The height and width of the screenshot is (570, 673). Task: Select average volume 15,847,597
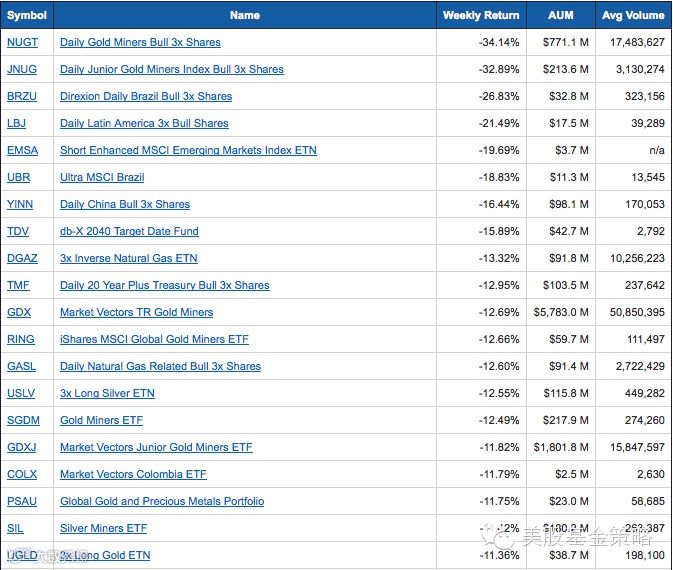pyautogui.click(x=637, y=448)
